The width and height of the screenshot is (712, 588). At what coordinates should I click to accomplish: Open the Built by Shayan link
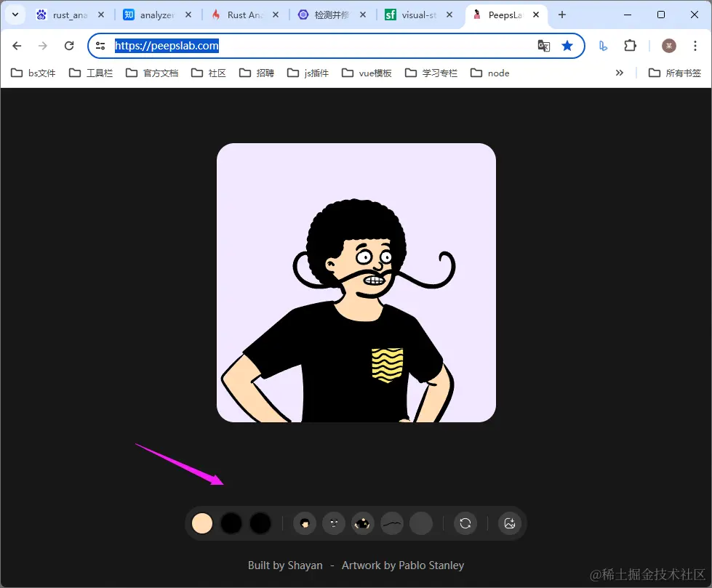(x=285, y=565)
